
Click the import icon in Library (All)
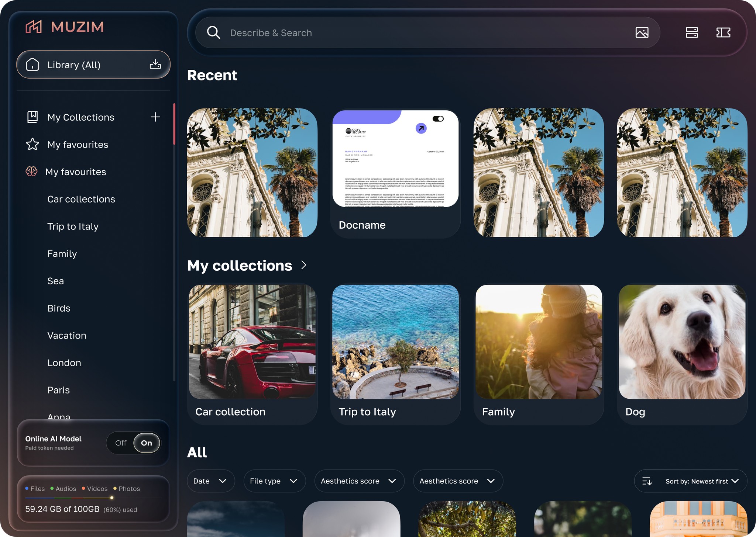point(155,65)
